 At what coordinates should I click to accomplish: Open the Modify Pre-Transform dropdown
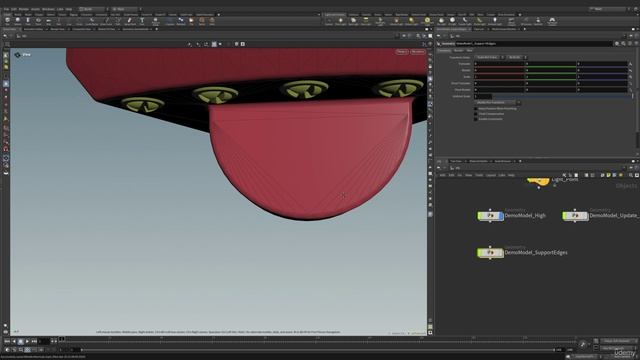click(x=498, y=102)
